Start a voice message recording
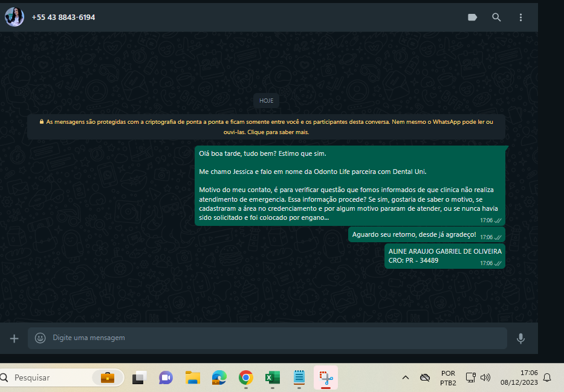This screenshot has height=392, width=564. pos(520,338)
